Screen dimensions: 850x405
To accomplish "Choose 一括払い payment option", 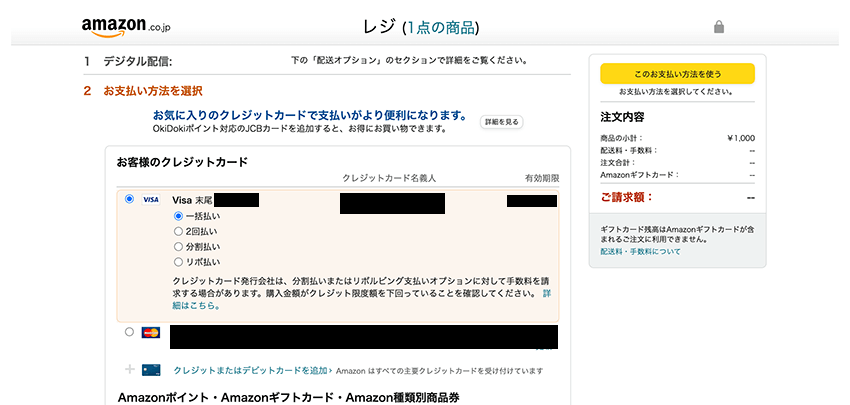I will (x=178, y=216).
